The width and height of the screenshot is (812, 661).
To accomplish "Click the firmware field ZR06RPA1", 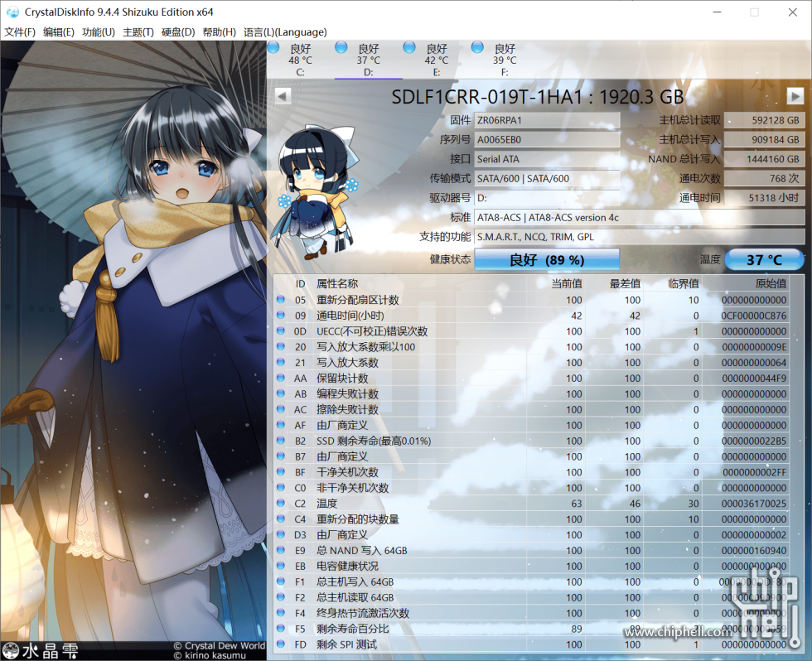I will click(547, 120).
